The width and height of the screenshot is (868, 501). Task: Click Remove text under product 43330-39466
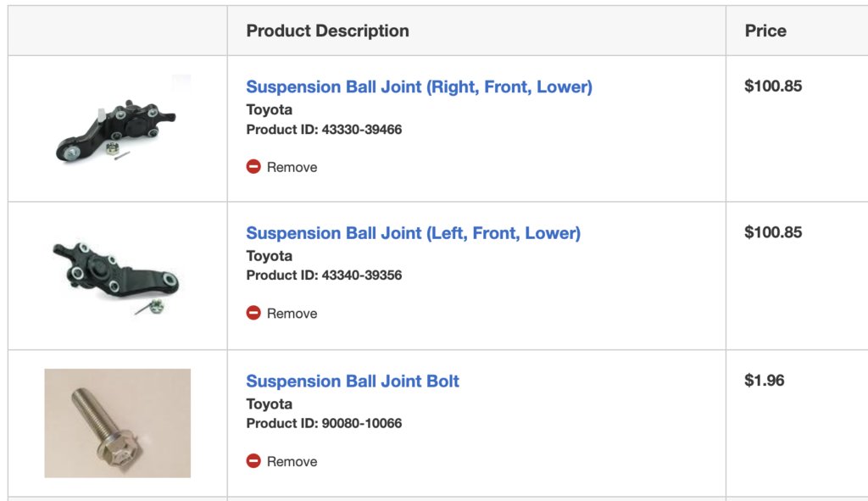292,167
